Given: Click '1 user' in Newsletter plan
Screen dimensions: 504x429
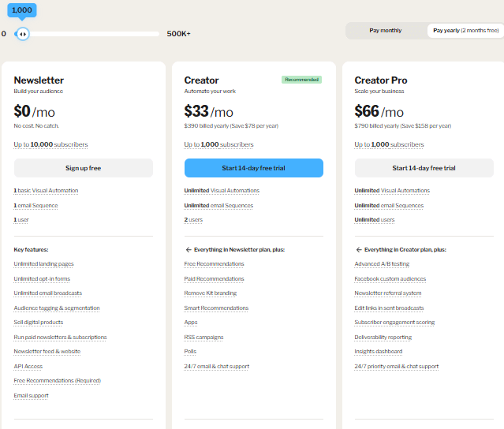Looking at the screenshot, I should tap(21, 220).
